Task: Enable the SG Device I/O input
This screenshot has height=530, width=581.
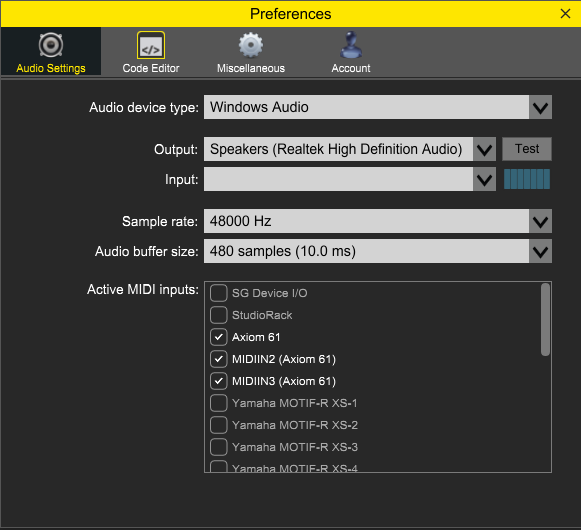Action: (219, 293)
